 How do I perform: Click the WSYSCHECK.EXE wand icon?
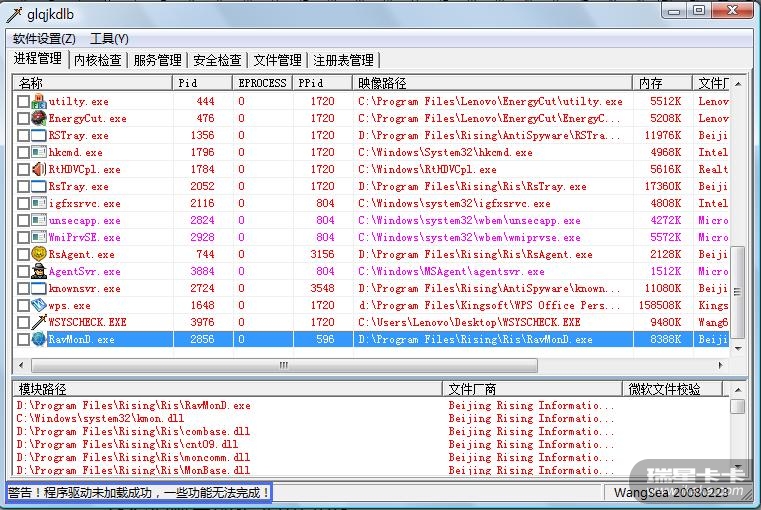coord(39,322)
